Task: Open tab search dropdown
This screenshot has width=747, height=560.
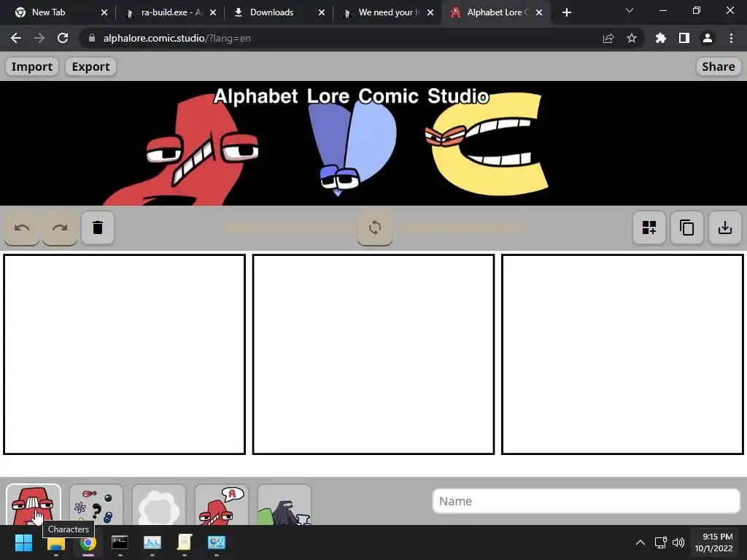Action: (629, 10)
